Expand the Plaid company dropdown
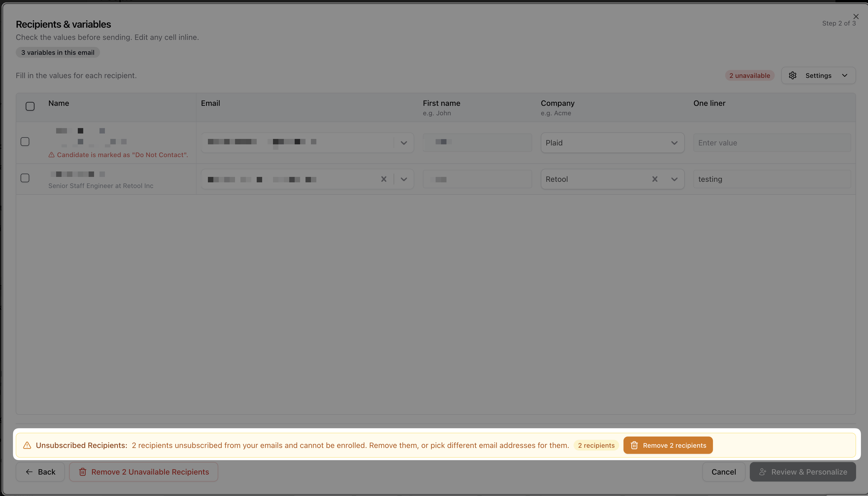 (674, 143)
